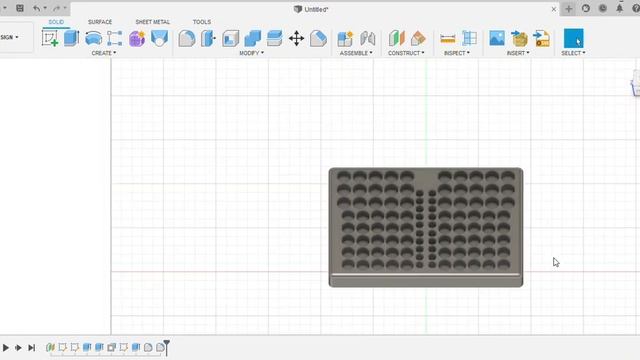The height and width of the screenshot is (360, 640).
Task: Select the first timeline feature, the plane
Action: pyautogui.click(x=50, y=347)
